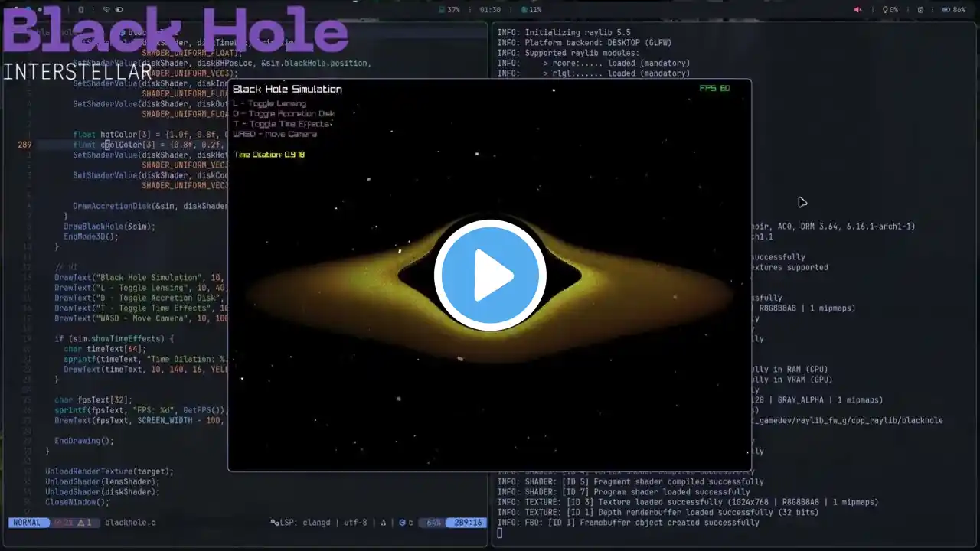Click the LSP gears icon in the statusline
980x551 pixels.
275,523
